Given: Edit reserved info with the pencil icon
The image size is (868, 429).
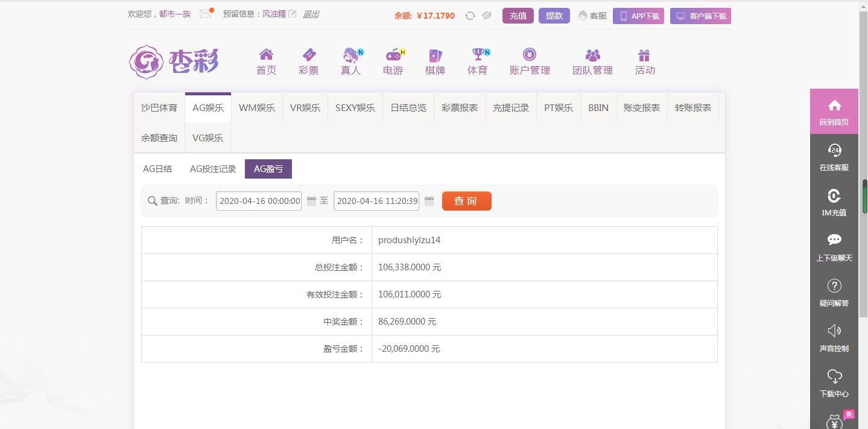Looking at the screenshot, I should coord(293,14).
